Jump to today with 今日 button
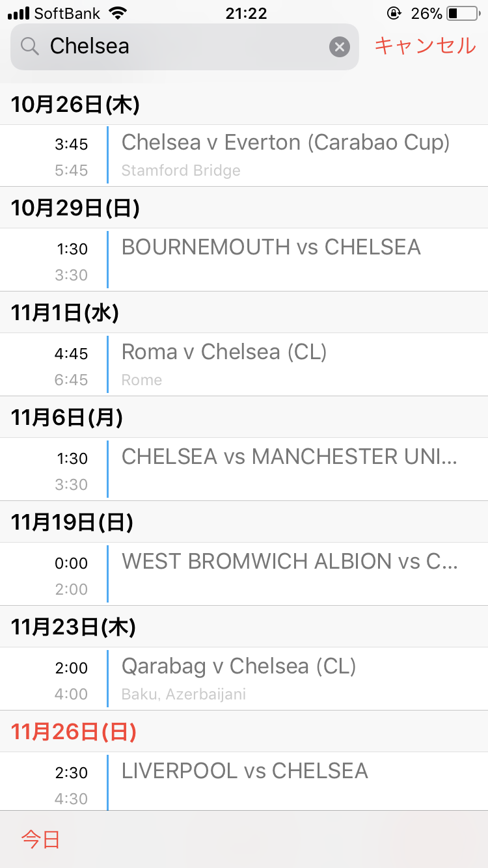 [40, 839]
